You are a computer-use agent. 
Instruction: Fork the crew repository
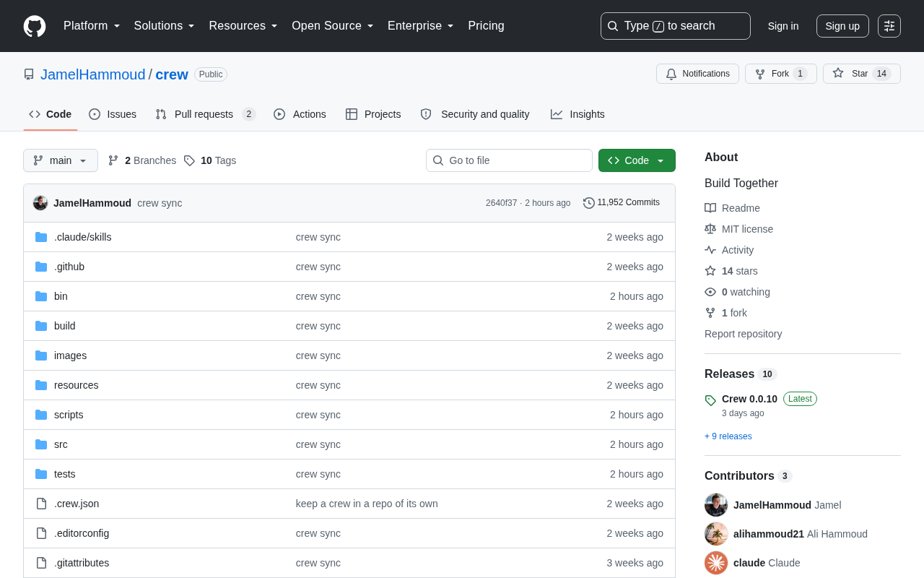tap(781, 74)
